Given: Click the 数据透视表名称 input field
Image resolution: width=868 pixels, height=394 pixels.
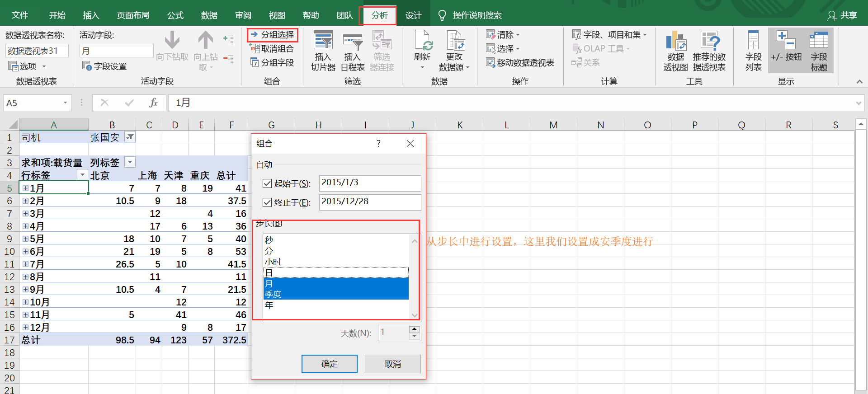Looking at the screenshot, I should coord(37,51).
